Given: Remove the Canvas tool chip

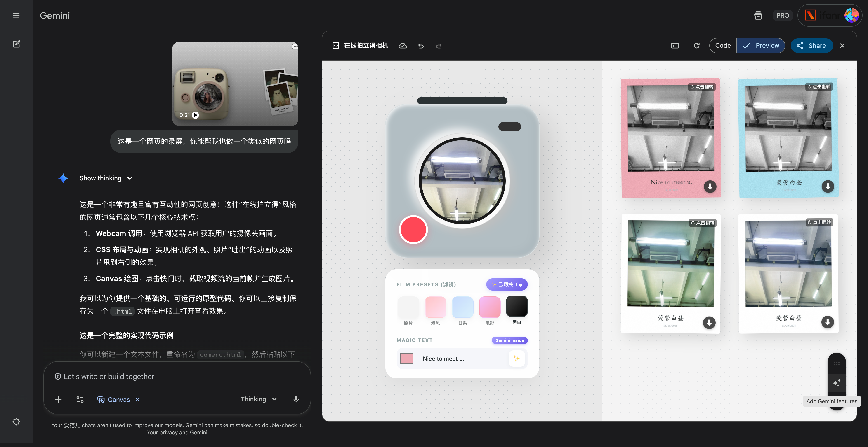Looking at the screenshot, I should click(137, 400).
